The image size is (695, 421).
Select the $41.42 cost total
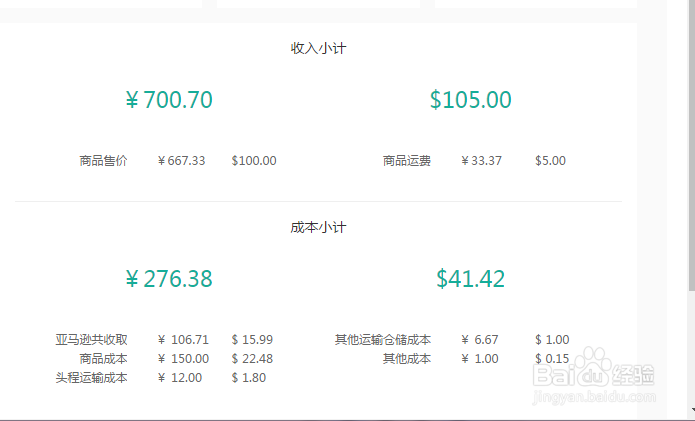(x=470, y=279)
